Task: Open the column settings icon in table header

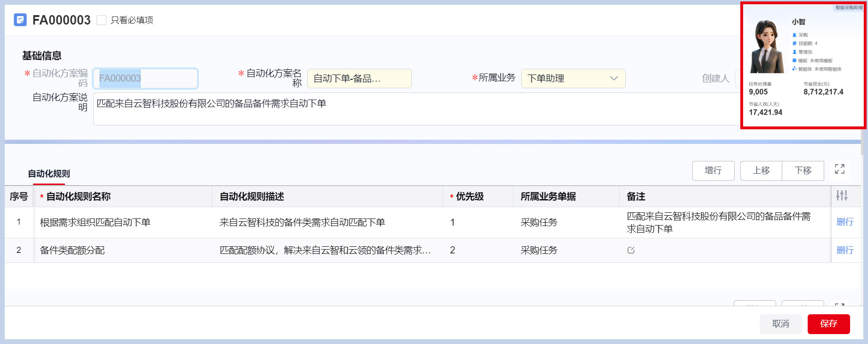Action: [x=842, y=195]
